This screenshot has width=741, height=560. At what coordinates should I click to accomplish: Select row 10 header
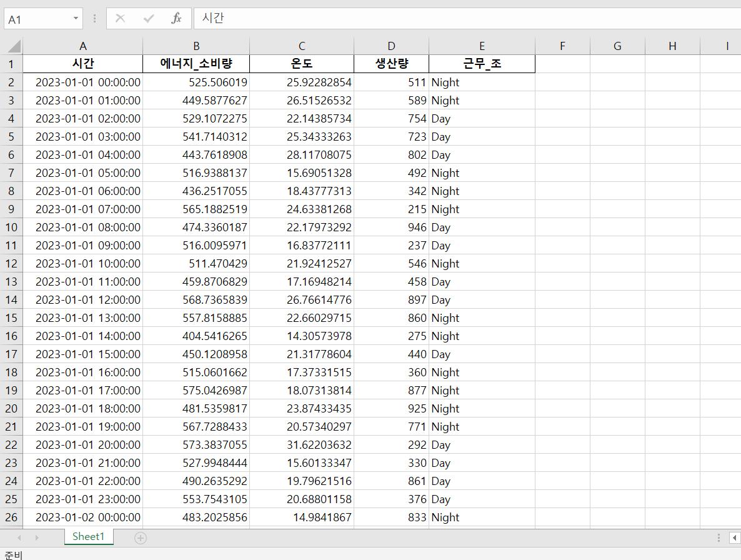point(11,227)
